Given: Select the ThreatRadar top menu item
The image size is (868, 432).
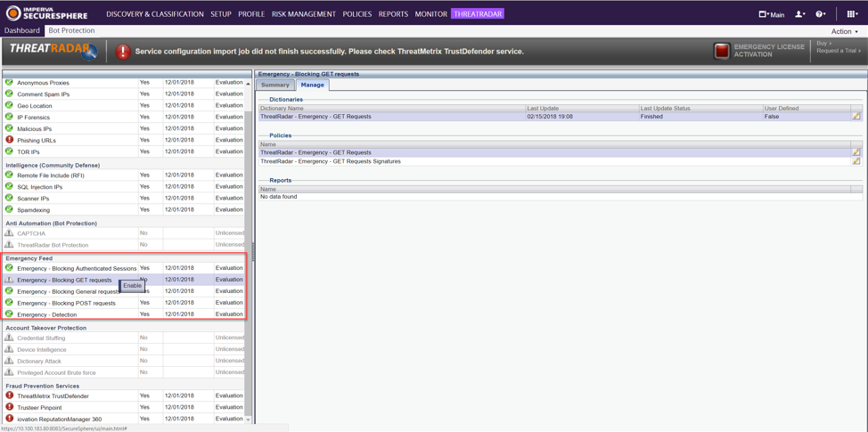Looking at the screenshot, I should [x=478, y=14].
